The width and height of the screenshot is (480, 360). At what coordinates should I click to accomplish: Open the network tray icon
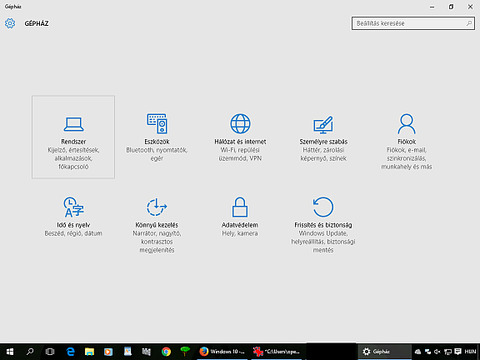[x=448, y=351]
